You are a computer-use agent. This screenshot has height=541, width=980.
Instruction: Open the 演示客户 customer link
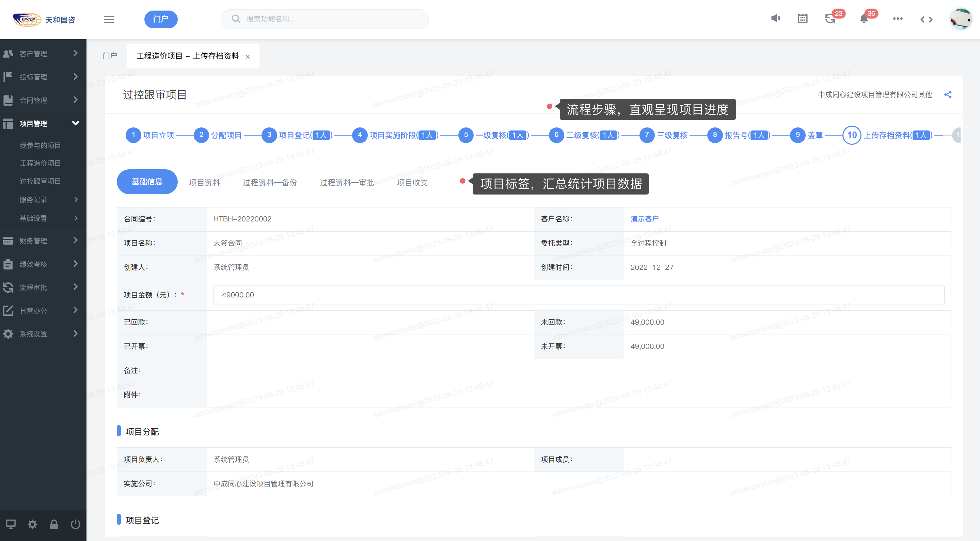click(x=645, y=219)
